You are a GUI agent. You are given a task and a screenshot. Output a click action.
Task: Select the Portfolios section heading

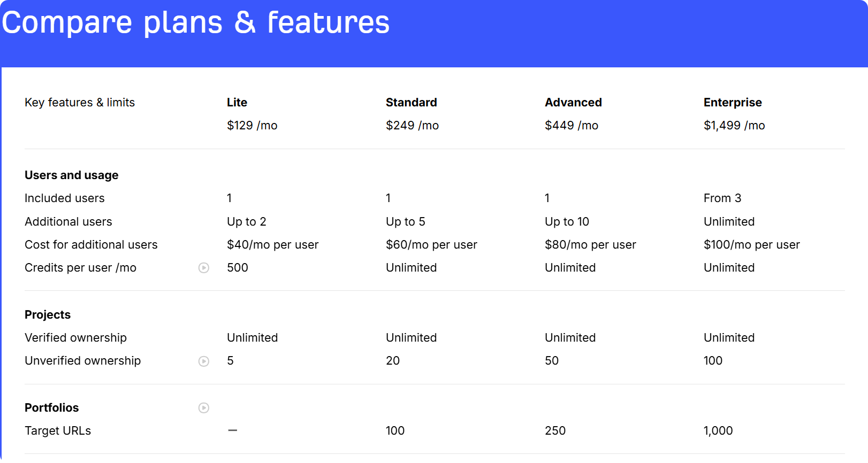click(x=51, y=407)
